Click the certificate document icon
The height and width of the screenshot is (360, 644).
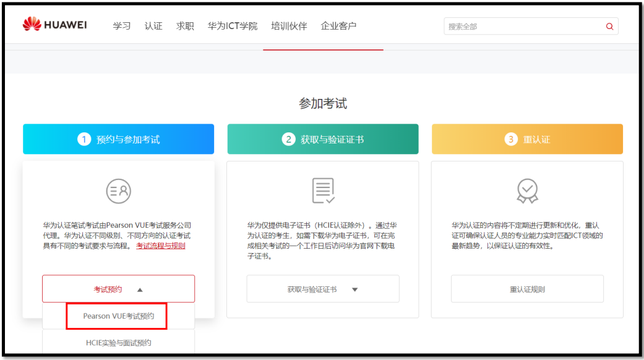click(x=323, y=191)
